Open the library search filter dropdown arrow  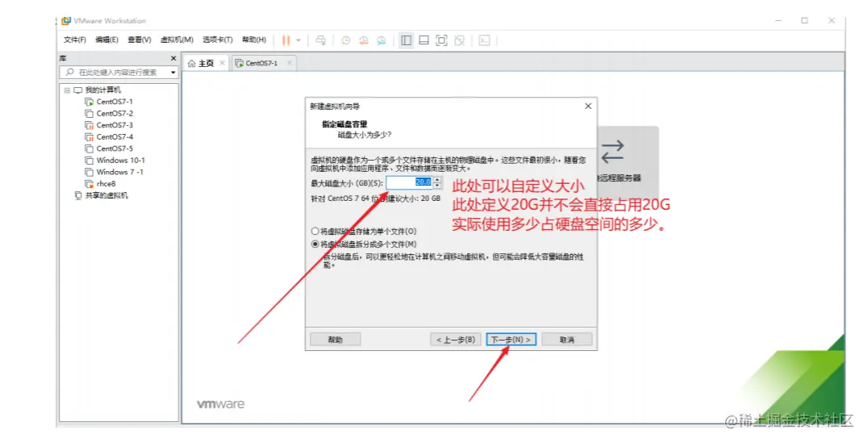click(x=173, y=73)
